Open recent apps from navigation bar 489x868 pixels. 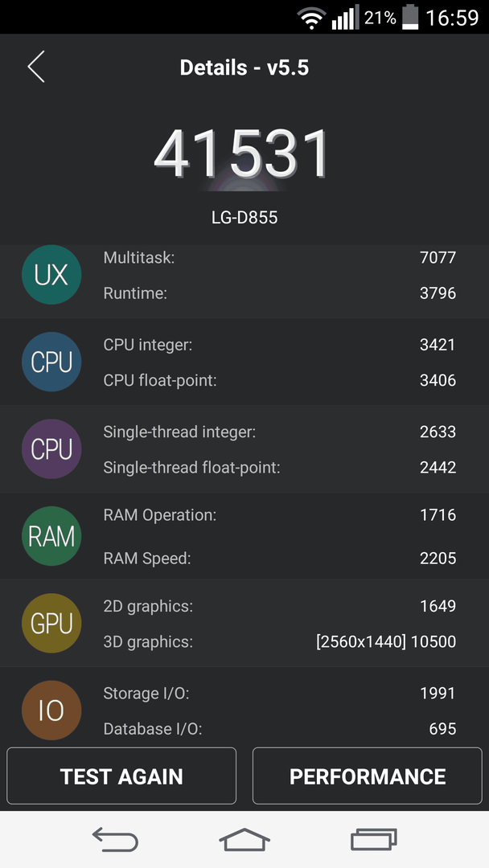pos(374,839)
